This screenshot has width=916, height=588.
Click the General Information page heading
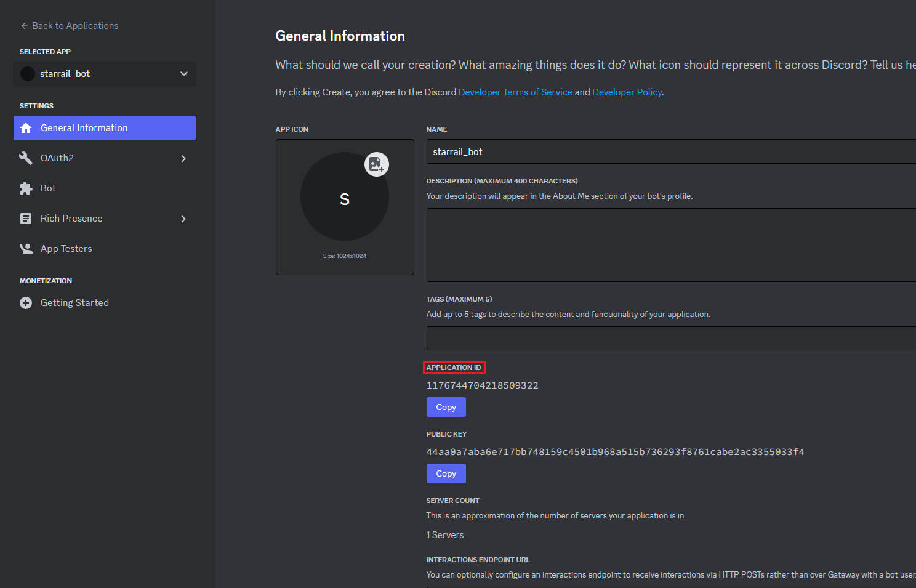tap(340, 36)
